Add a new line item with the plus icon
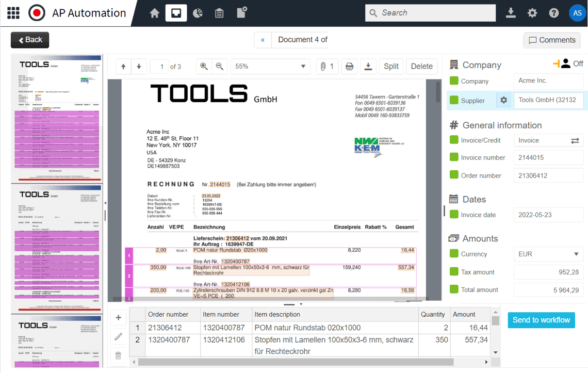The height and width of the screenshot is (373, 588). point(118,317)
